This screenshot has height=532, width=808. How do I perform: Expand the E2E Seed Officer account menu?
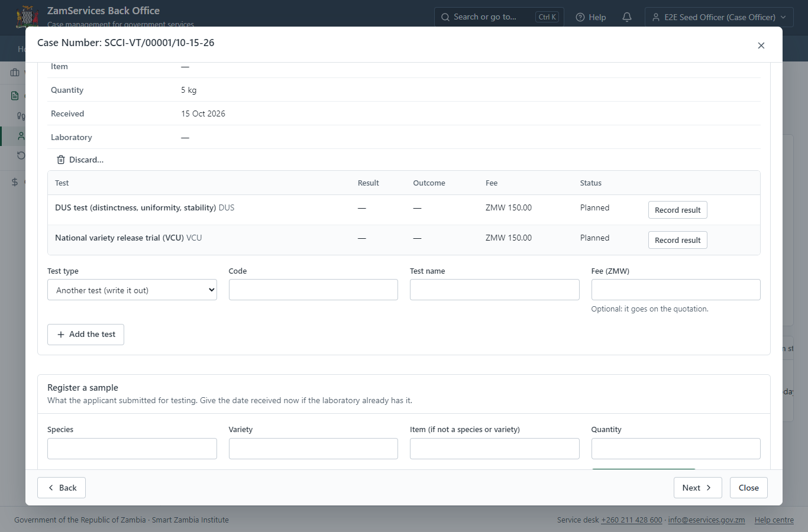pyautogui.click(x=719, y=17)
